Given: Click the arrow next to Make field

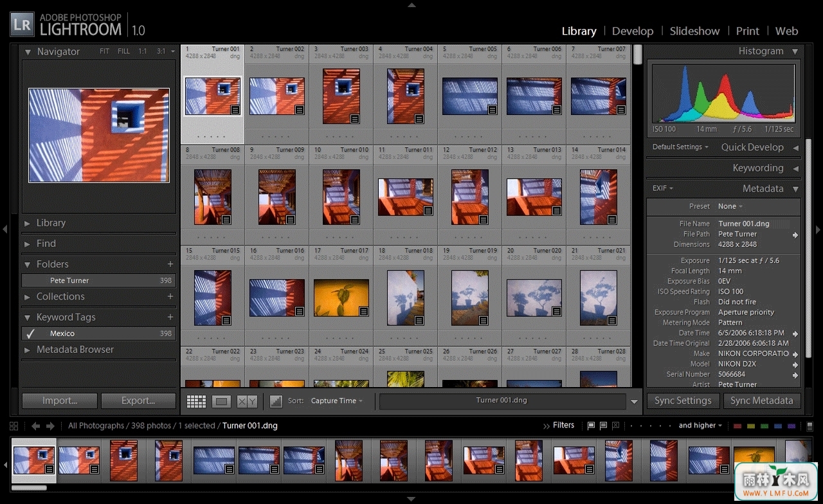Looking at the screenshot, I should point(795,354).
